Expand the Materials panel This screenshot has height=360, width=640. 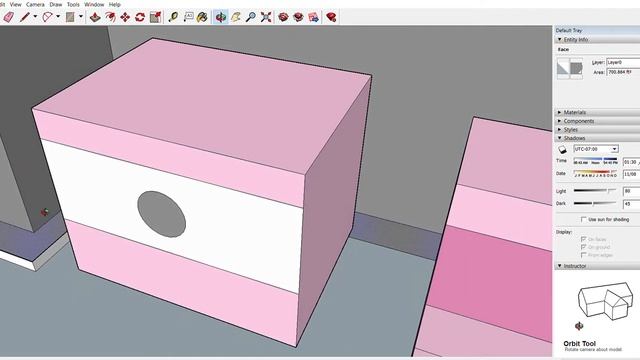[560, 112]
